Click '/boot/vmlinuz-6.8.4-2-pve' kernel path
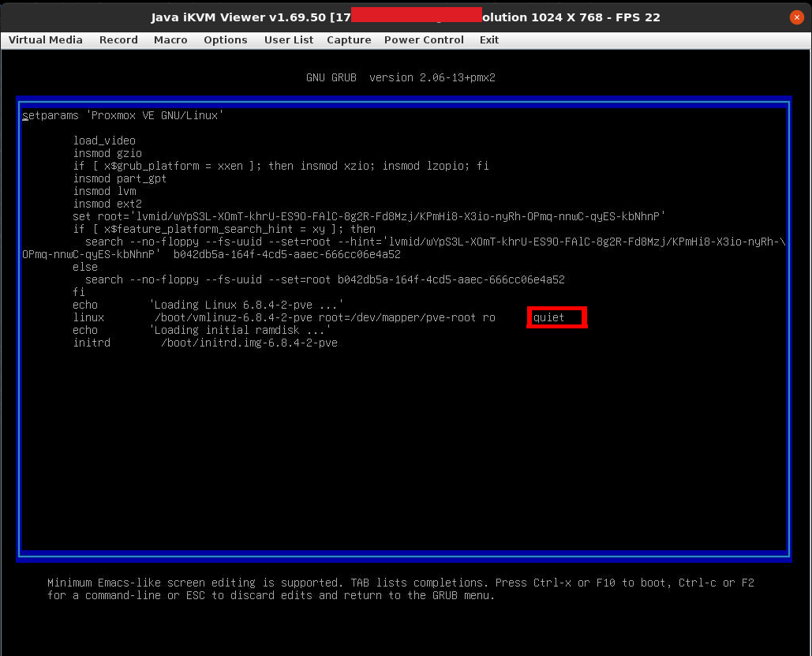Screen dimensions: 812x656 coord(234,317)
